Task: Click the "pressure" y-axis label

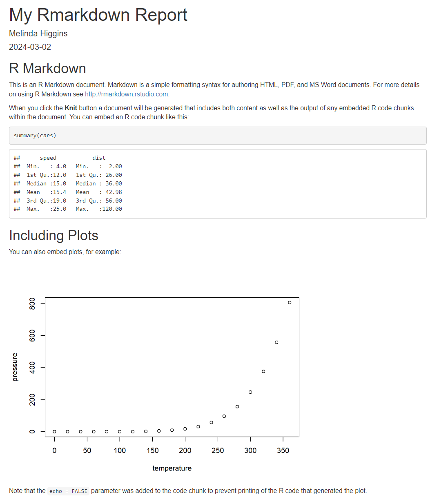Action: pyautogui.click(x=15, y=367)
